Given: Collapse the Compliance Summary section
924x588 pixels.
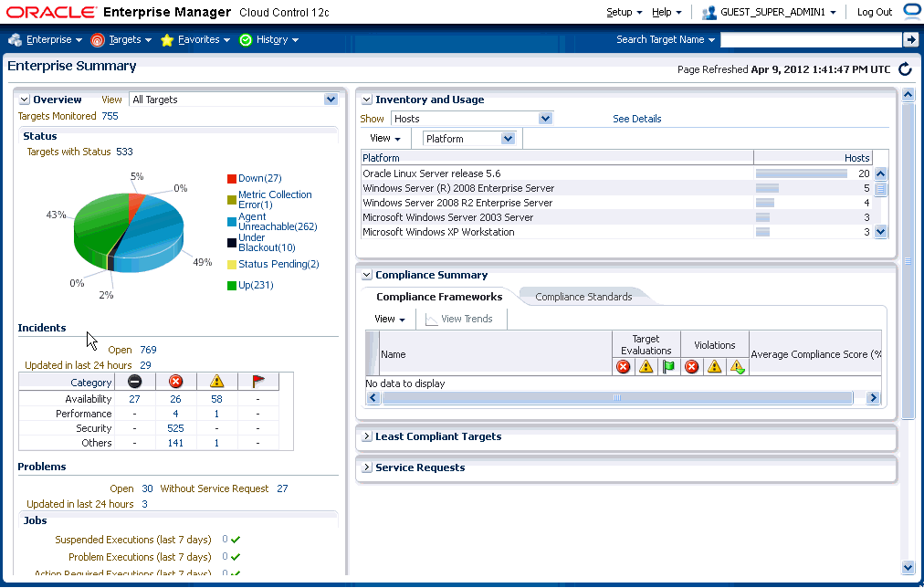Looking at the screenshot, I should tap(366, 275).
